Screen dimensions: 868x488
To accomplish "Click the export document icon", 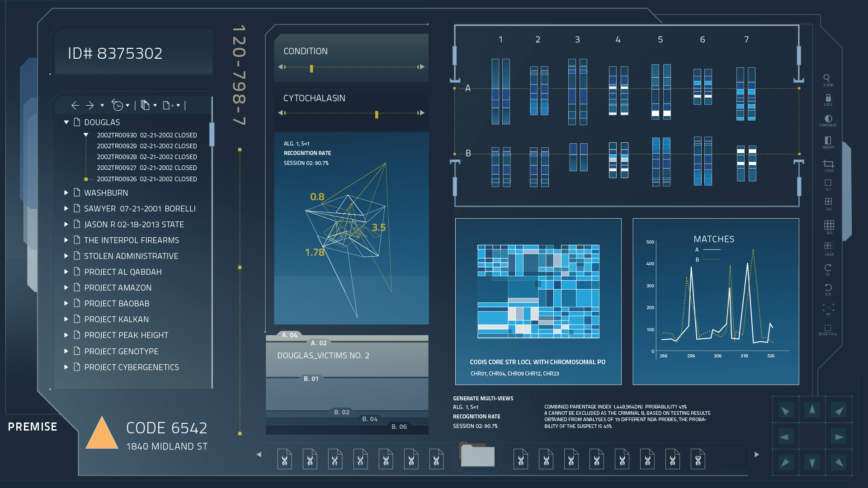I will [x=168, y=105].
